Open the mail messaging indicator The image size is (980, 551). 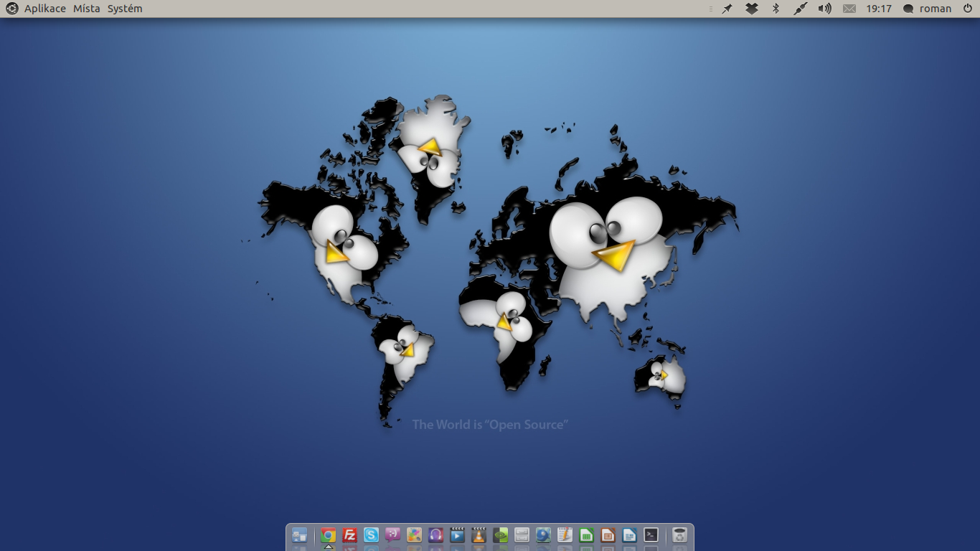pos(849,9)
